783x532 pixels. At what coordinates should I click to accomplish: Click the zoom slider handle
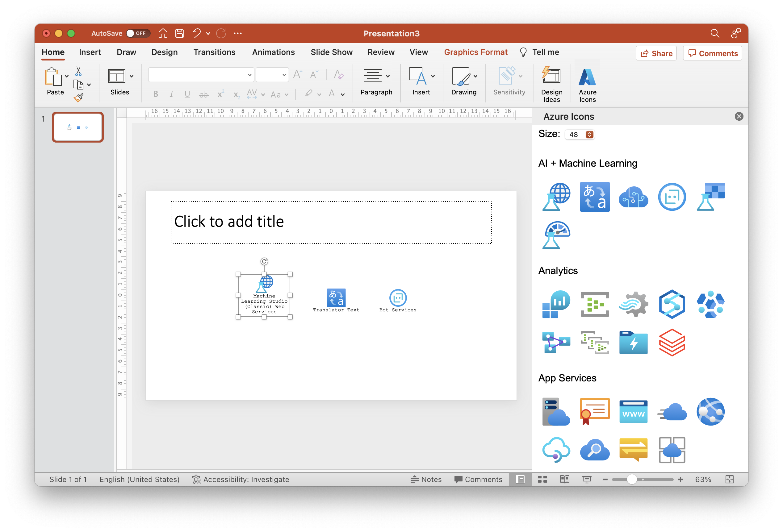[x=632, y=479]
